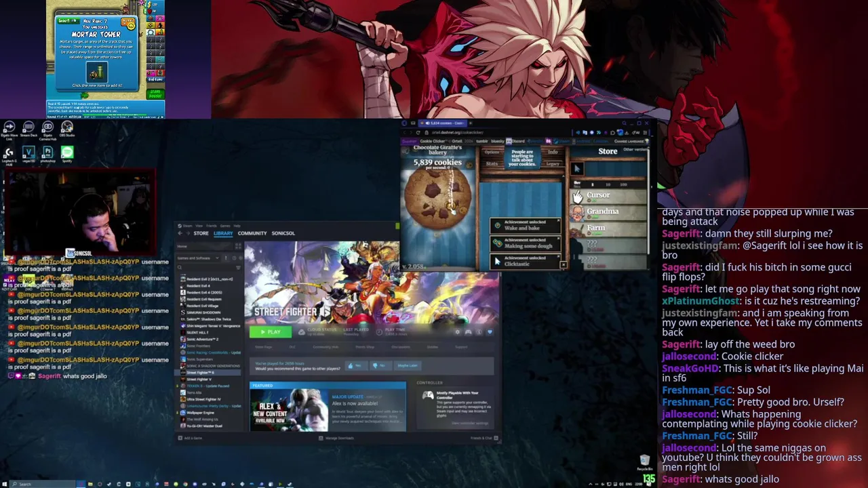Screen dimensions: 868x488
Task: Open the View menu in Steam
Action: point(199,226)
